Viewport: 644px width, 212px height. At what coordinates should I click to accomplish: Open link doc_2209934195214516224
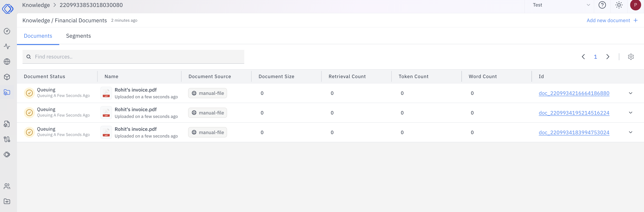(574, 113)
